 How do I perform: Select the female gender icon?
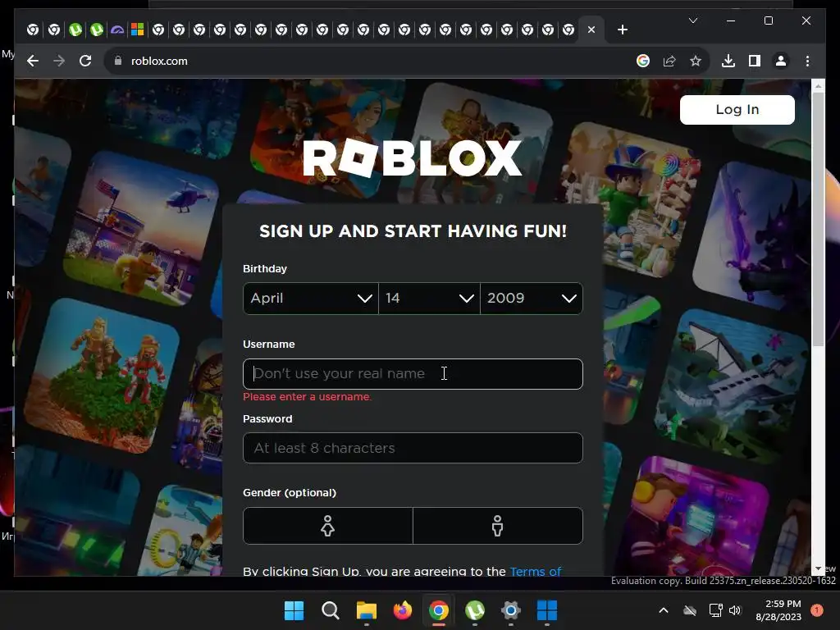pos(328,526)
